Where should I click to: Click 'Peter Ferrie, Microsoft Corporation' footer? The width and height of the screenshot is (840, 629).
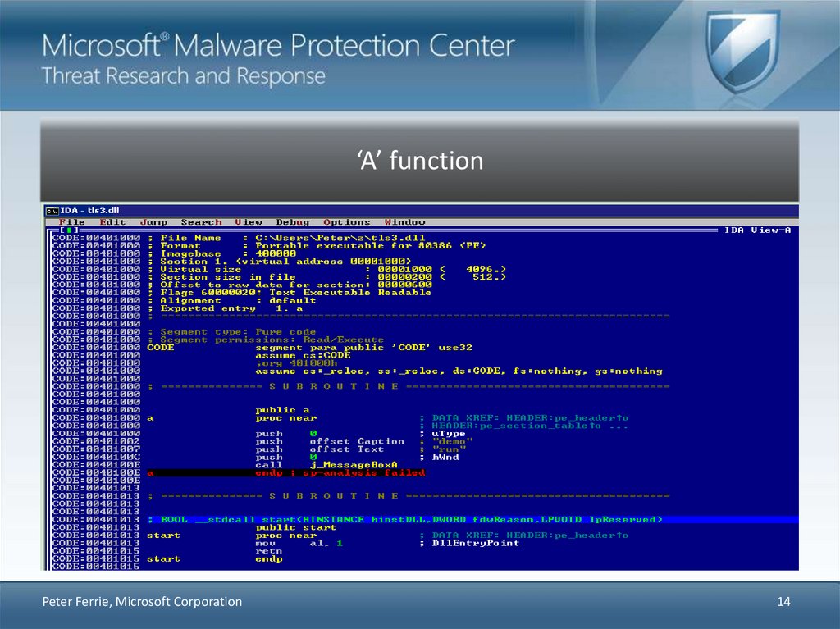[x=142, y=602]
